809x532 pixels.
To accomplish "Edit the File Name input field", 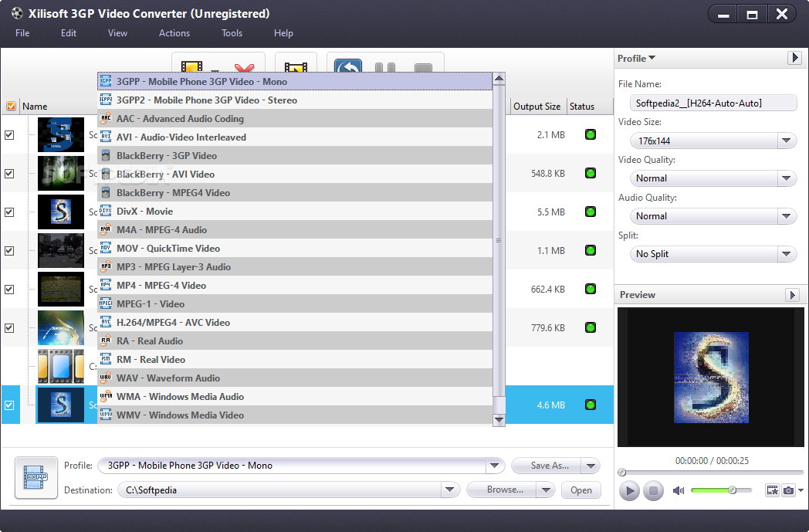I will (x=713, y=103).
